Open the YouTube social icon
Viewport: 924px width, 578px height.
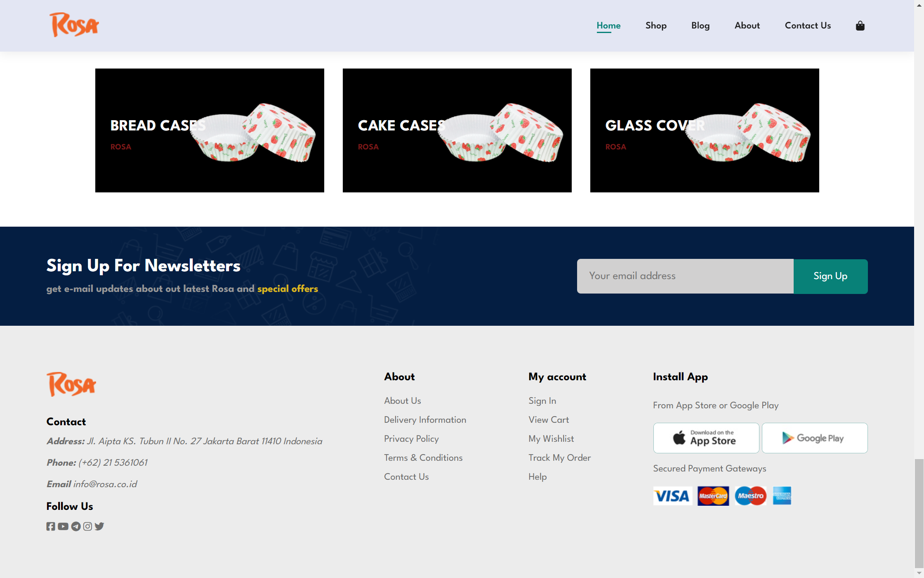coord(63,526)
